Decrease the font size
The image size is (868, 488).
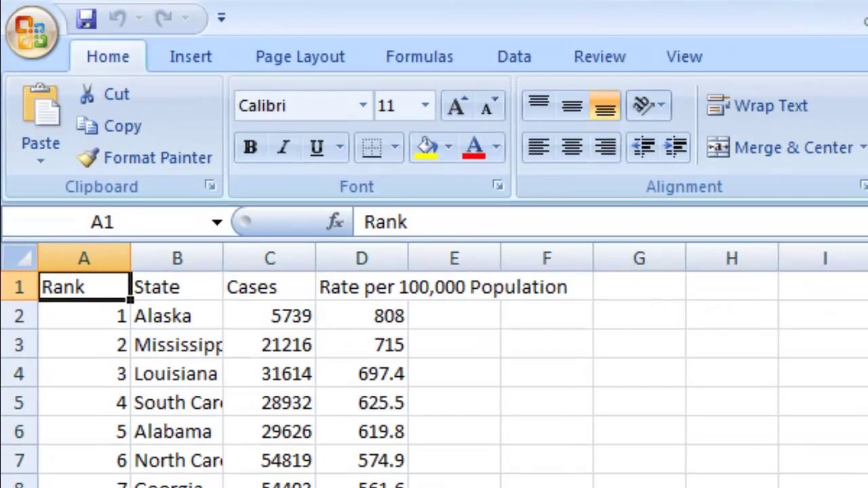click(488, 106)
